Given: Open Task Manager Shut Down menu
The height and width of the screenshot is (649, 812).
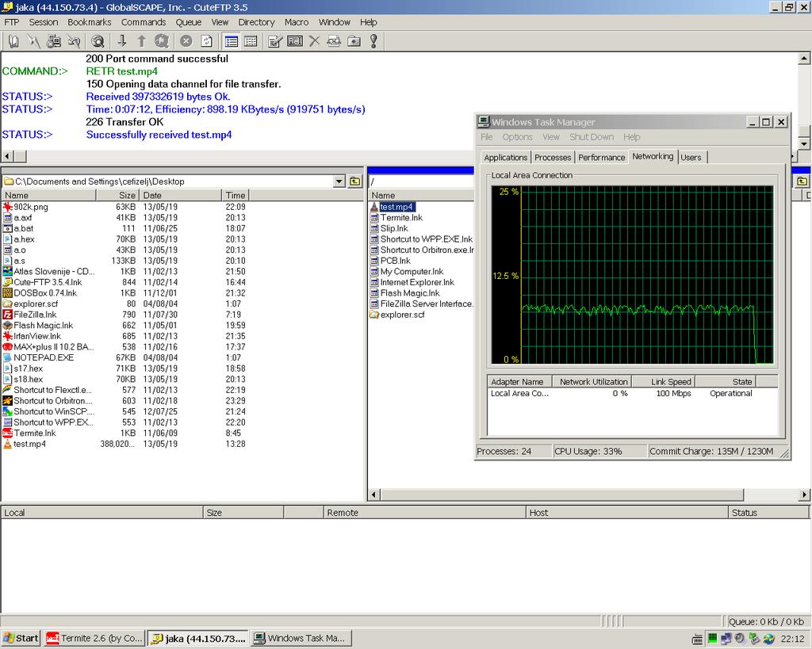Looking at the screenshot, I should [592, 136].
